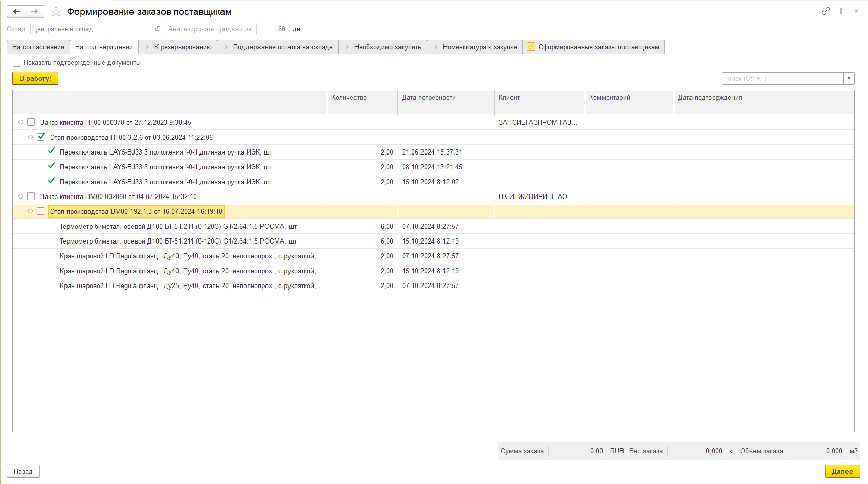Image resolution: width=868 pixels, height=484 pixels.
Task: Collapse the order НТ00-000370 tree node
Action: 21,122
